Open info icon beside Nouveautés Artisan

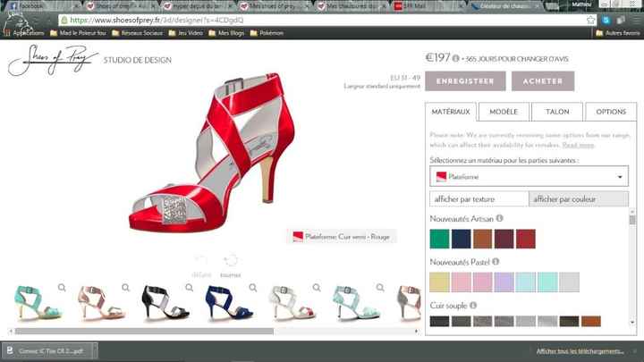pyautogui.click(x=499, y=218)
